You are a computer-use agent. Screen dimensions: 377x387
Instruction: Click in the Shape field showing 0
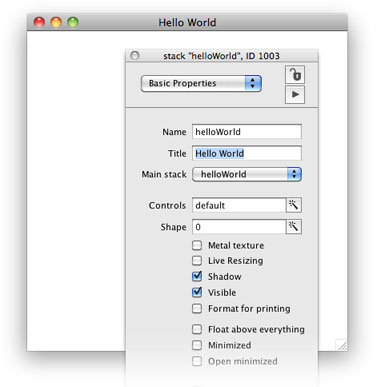[x=239, y=227]
